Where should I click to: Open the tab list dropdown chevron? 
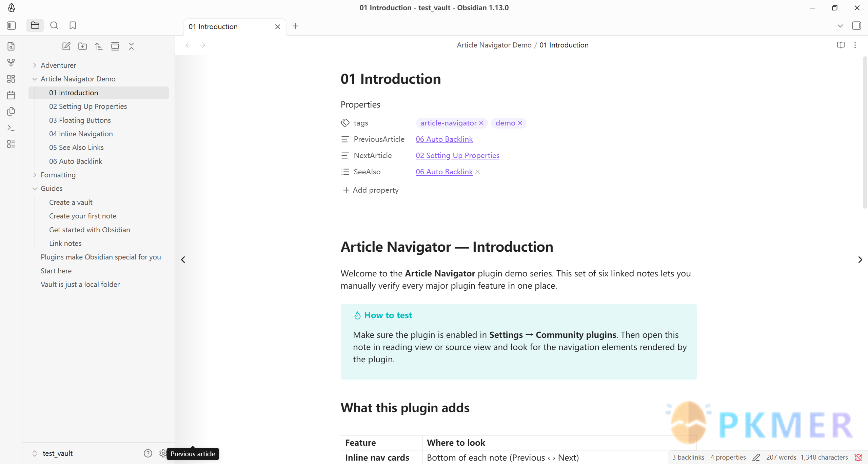click(x=840, y=26)
